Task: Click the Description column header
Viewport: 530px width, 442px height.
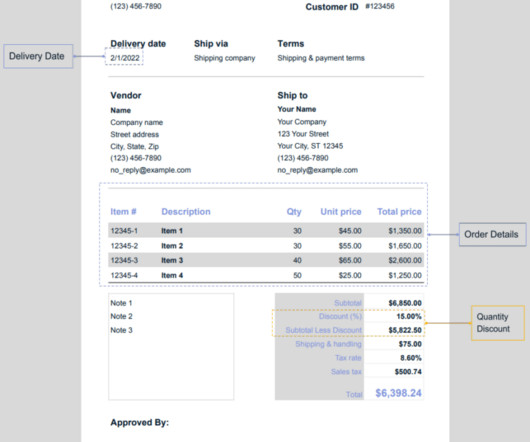Action: 186,212
